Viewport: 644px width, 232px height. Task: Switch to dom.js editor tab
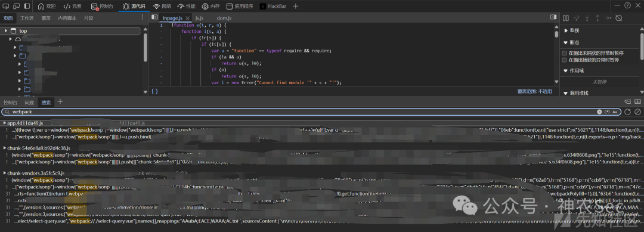click(224, 18)
